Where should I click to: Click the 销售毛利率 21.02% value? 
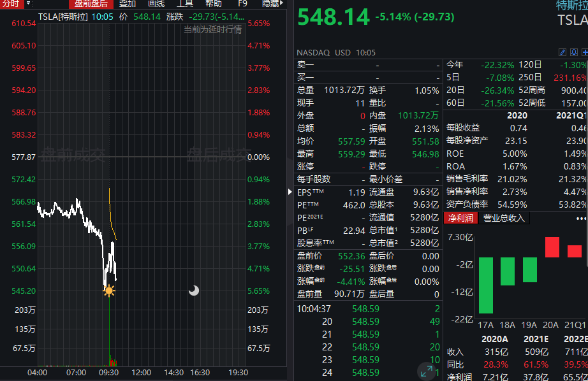point(512,180)
